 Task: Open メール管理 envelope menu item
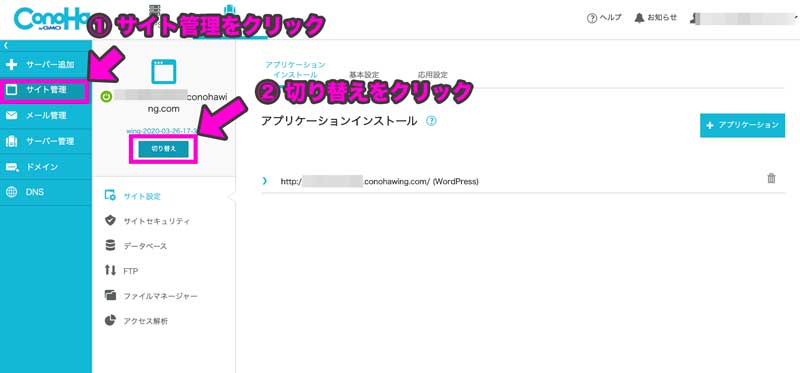(46, 116)
